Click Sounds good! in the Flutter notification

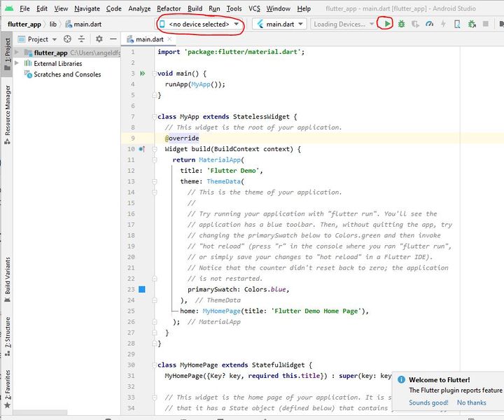point(428,402)
